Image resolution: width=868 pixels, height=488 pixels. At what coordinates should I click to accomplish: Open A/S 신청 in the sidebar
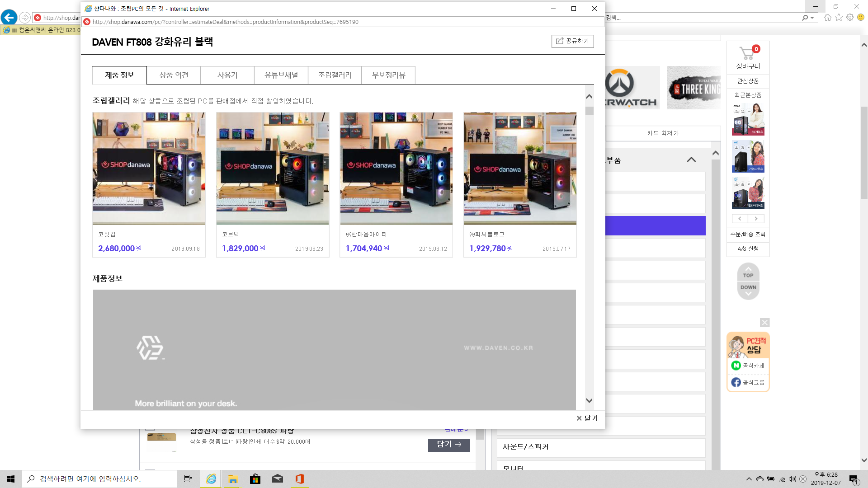pos(748,249)
